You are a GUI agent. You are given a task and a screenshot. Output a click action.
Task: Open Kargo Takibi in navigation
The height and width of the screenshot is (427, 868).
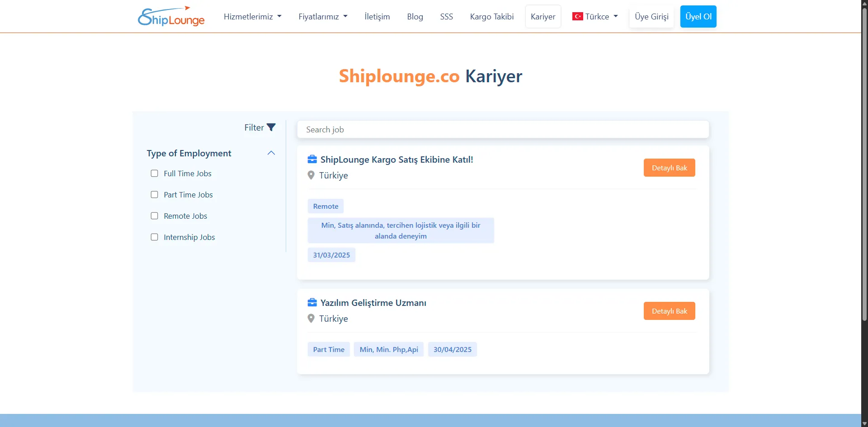coord(492,17)
